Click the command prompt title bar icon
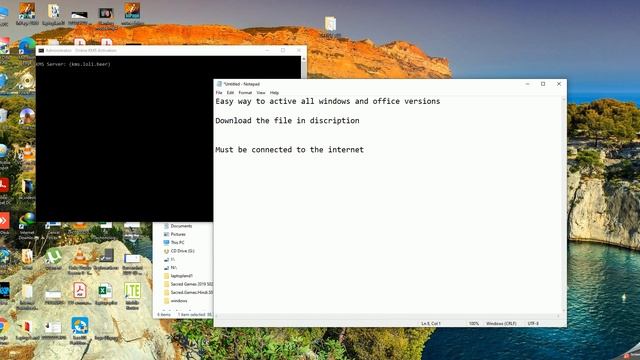This screenshot has height=360, width=640. (41, 50)
